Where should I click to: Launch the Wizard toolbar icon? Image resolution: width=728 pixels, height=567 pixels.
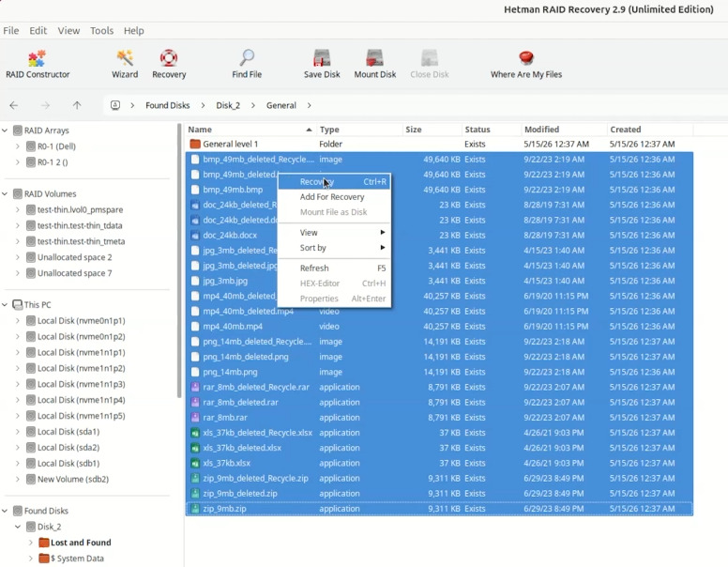(x=125, y=64)
